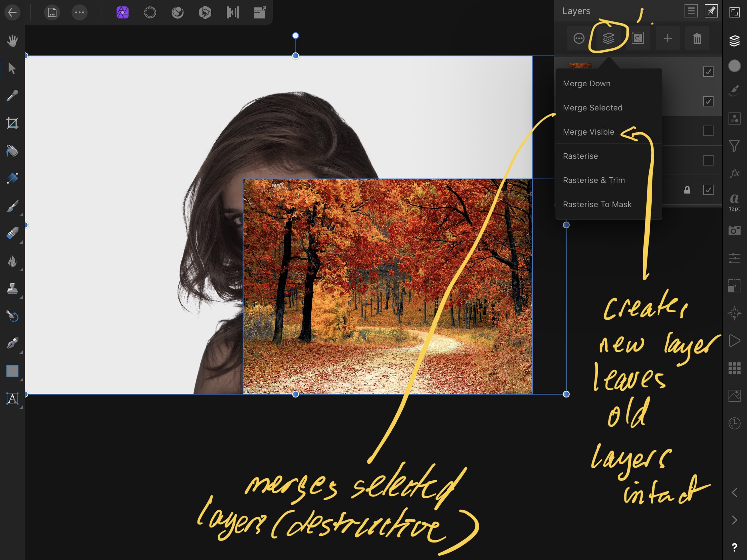Open the layer options ellipsis menu

tap(578, 38)
